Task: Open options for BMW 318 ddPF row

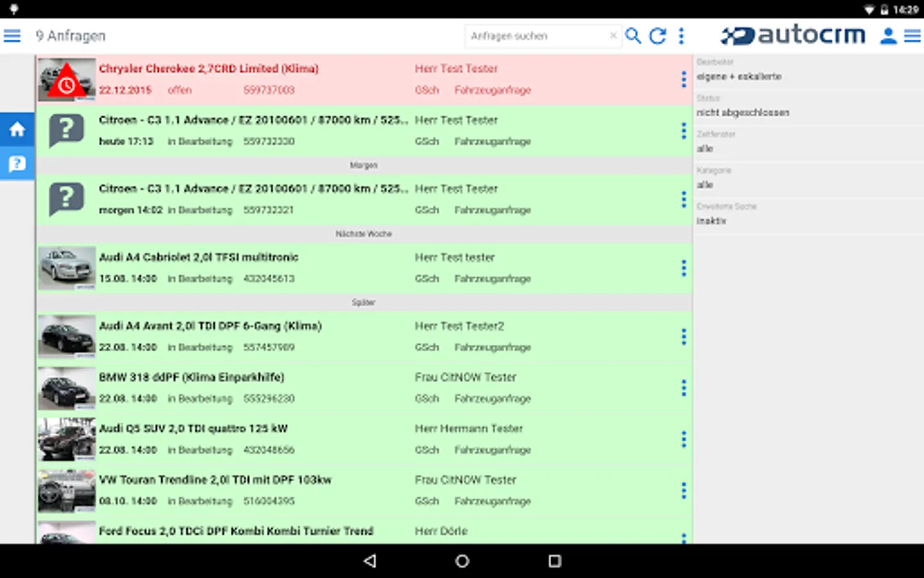Action: click(683, 388)
